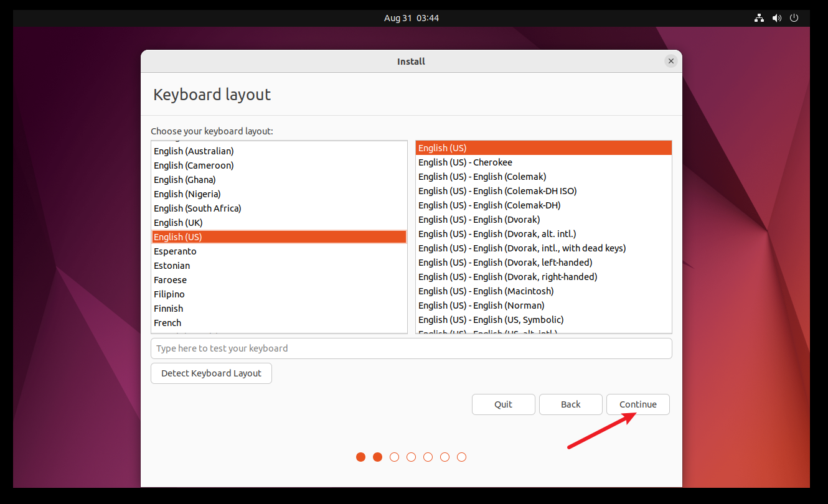Click the volume speaker icon in top bar
828x504 pixels.
point(776,18)
